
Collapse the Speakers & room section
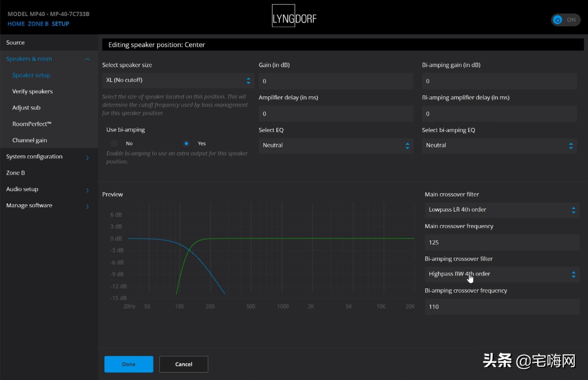(87, 59)
